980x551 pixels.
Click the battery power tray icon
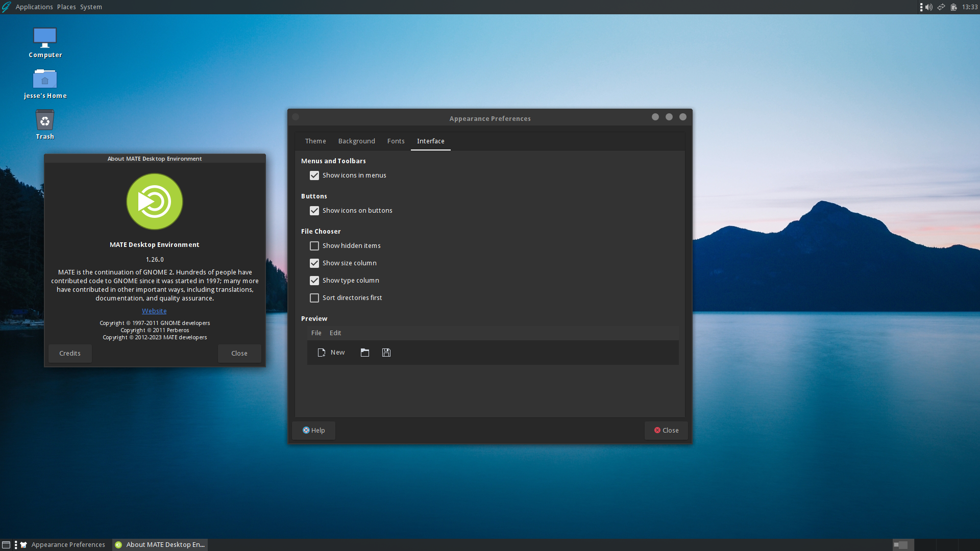tap(953, 7)
